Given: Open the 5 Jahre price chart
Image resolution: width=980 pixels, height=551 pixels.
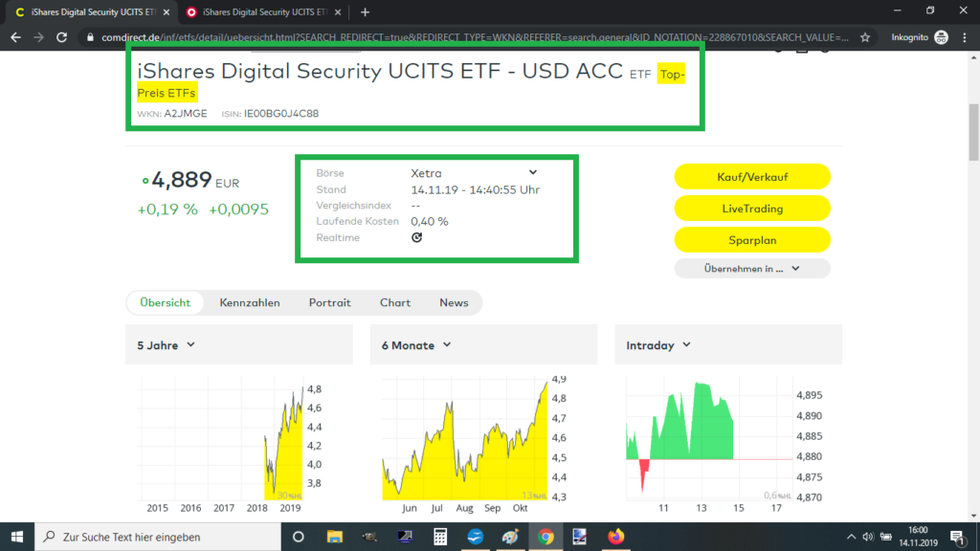Looking at the screenshot, I should 230,445.
